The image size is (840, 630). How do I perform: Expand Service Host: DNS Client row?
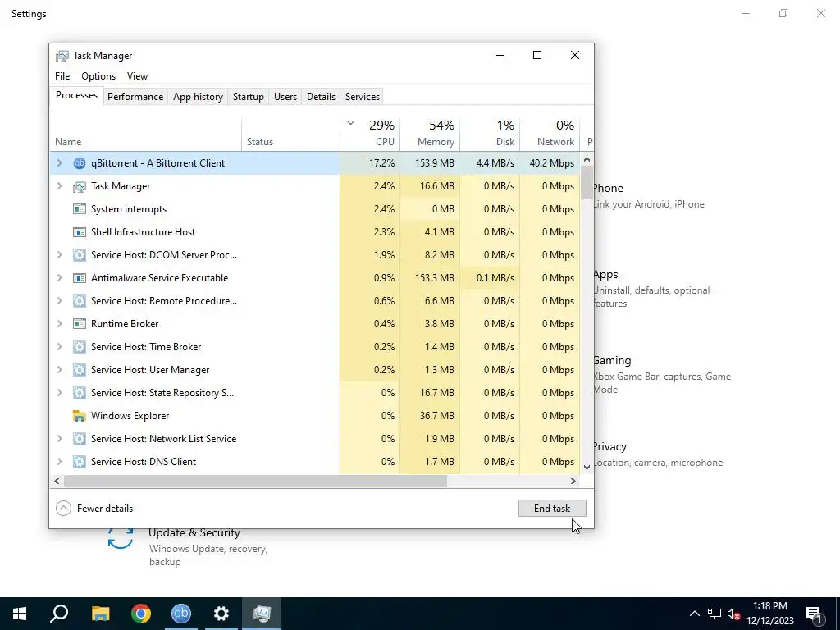(59, 462)
